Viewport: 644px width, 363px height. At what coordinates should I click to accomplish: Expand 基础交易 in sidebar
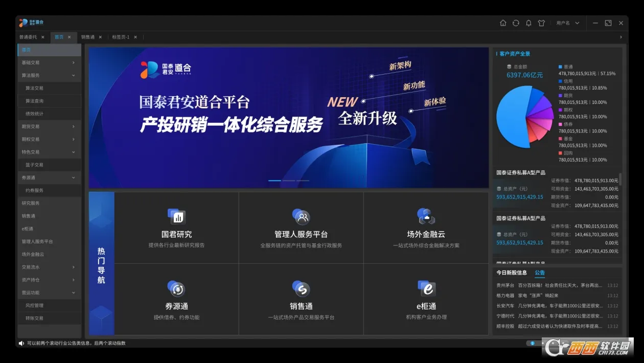pyautogui.click(x=49, y=62)
